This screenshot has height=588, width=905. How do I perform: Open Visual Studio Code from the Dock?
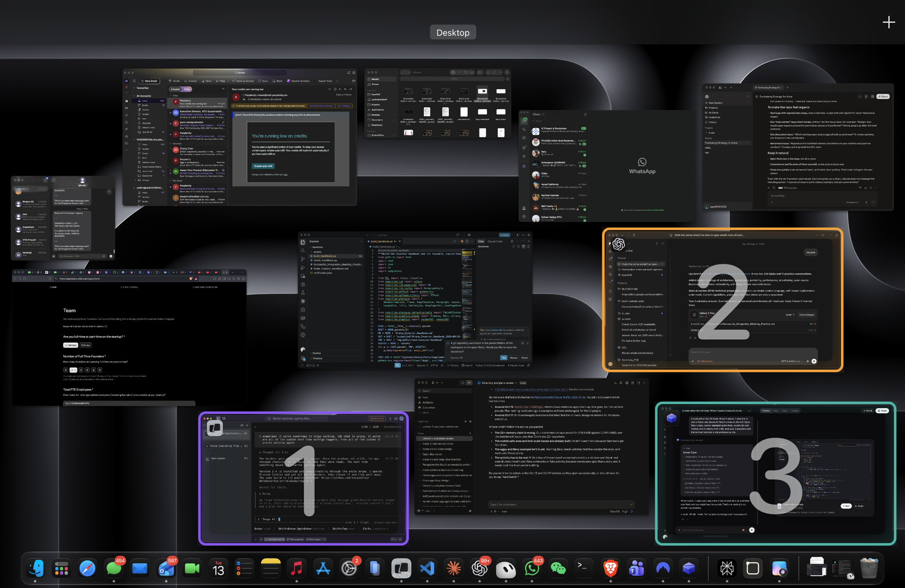427,568
